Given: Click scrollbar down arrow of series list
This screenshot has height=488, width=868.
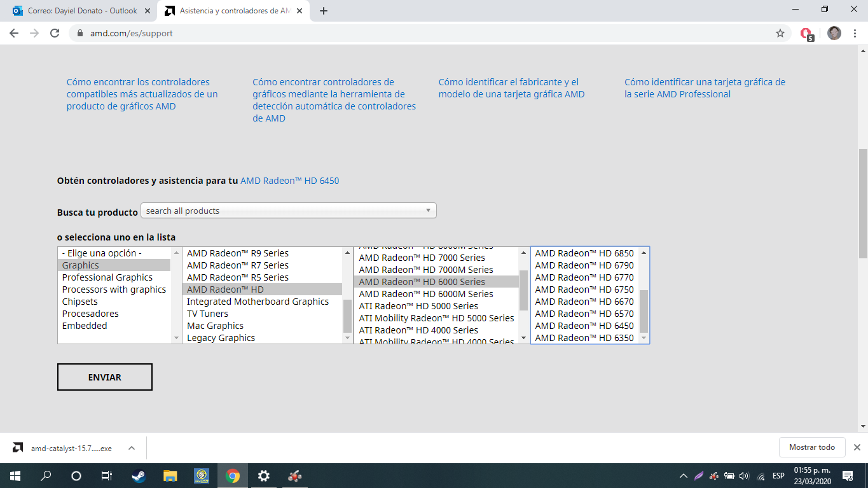Looking at the screenshot, I should click(x=523, y=338).
